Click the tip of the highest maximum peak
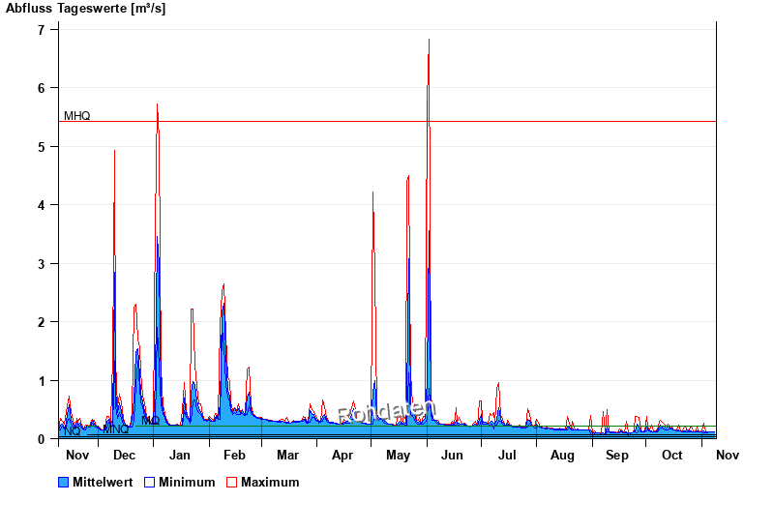The height and width of the screenshot is (532, 774). tap(429, 40)
